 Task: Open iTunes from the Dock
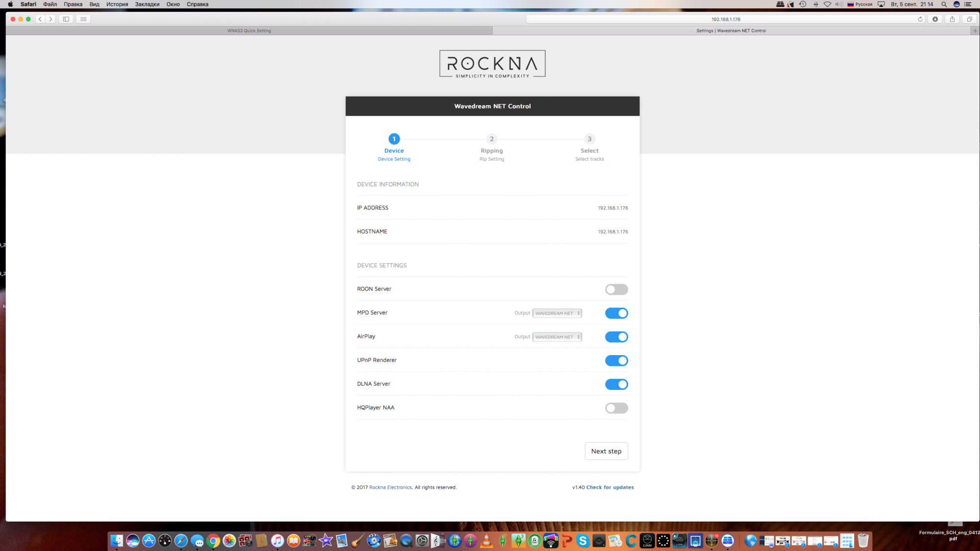277,541
